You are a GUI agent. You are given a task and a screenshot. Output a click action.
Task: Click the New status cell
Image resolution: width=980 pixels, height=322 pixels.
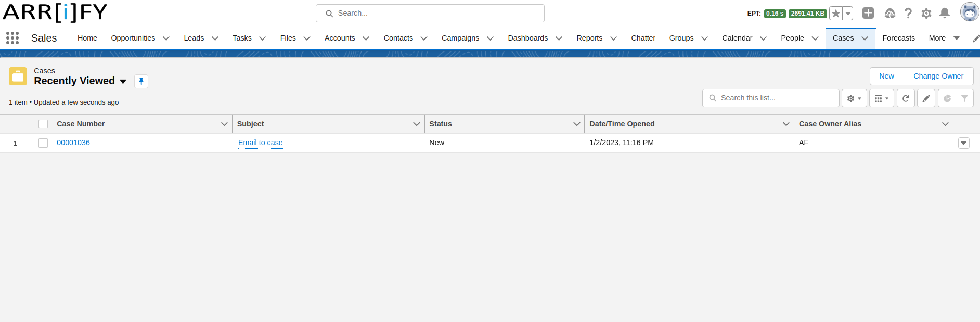point(437,143)
